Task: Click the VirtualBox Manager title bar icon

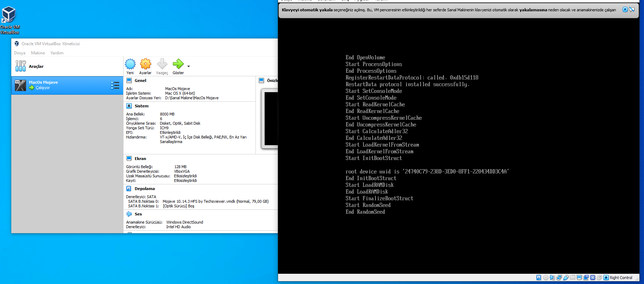Action: (x=17, y=43)
